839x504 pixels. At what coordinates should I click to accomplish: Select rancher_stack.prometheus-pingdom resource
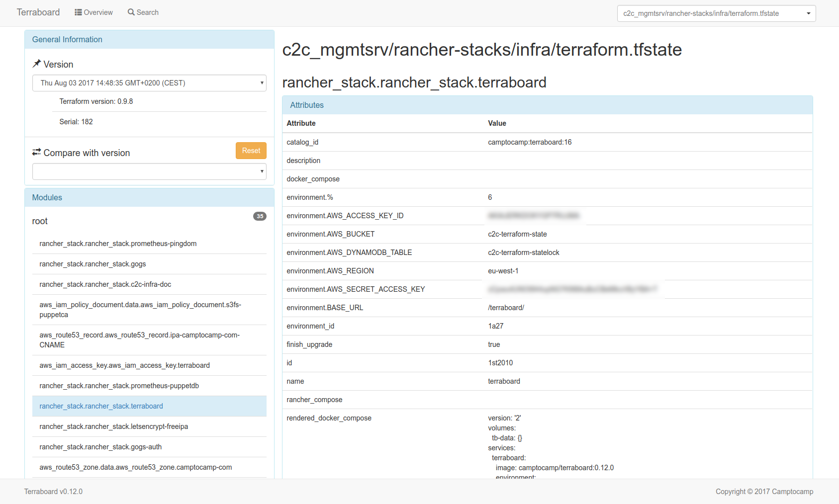[x=149, y=244]
